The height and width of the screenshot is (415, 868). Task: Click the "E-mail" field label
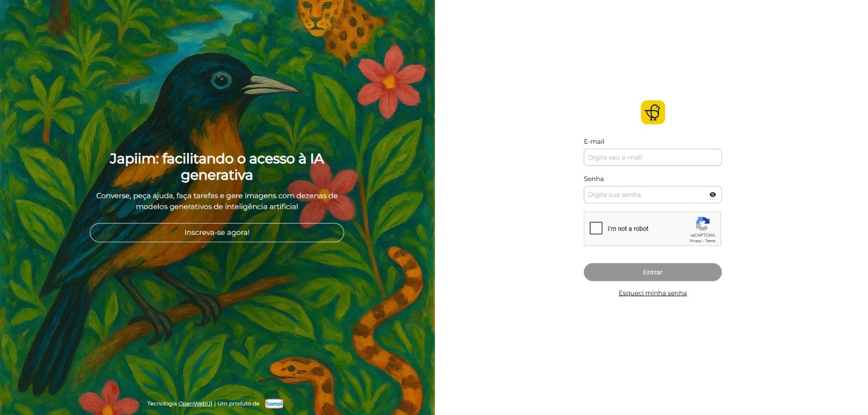click(593, 142)
